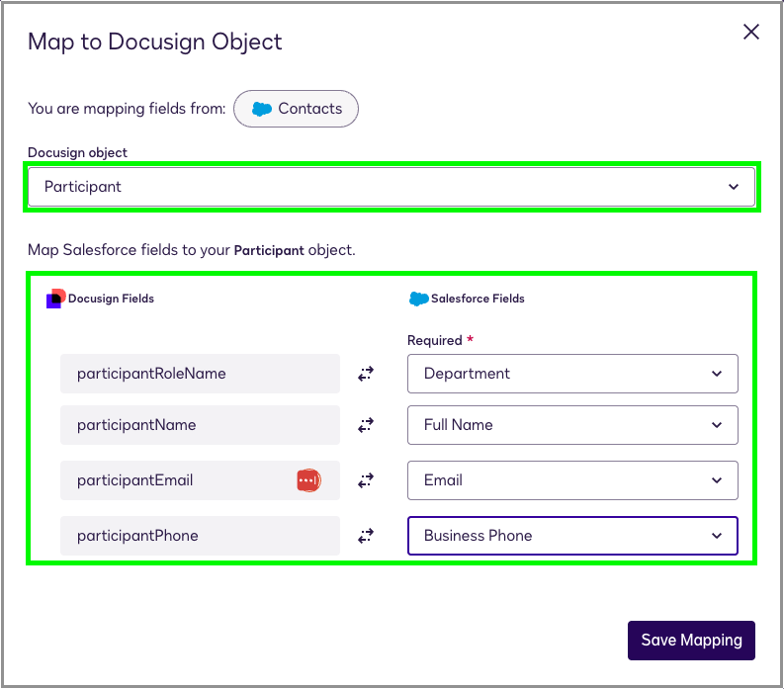Viewport: 784px width, 689px height.
Task: Click the Salesforce cloud icon next to Salesforce Fields
Action: (x=418, y=299)
